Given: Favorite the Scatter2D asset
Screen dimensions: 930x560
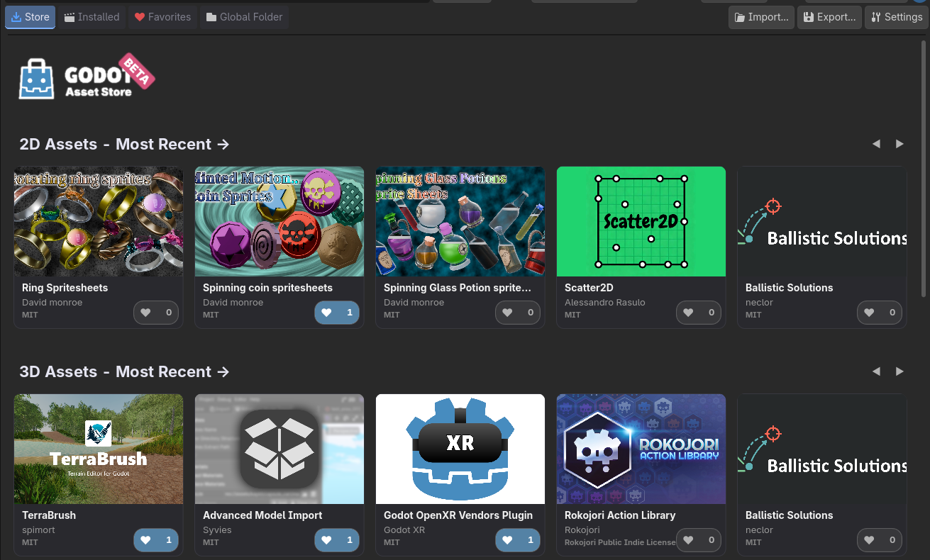Looking at the screenshot, I should point(699,313).
